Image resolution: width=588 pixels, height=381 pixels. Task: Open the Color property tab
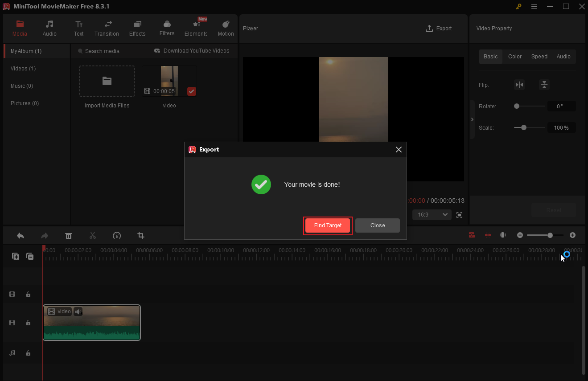(514, 56)
